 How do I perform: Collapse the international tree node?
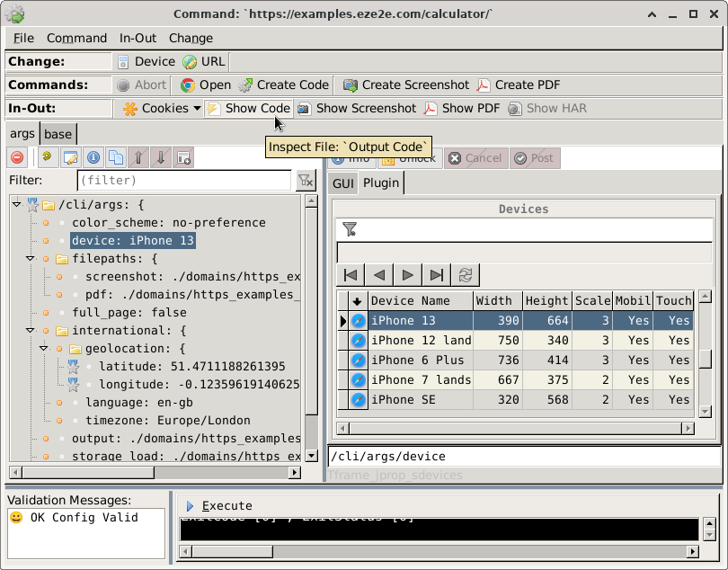tap(31, 330)
